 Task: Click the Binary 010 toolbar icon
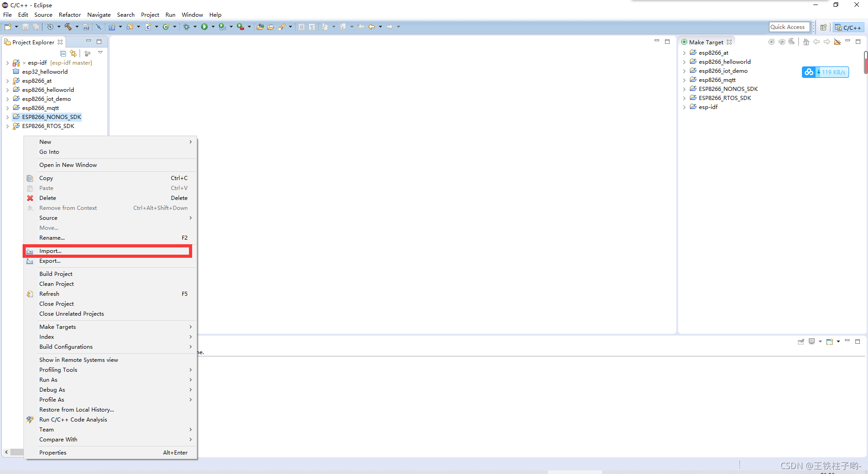coord(86,27)
